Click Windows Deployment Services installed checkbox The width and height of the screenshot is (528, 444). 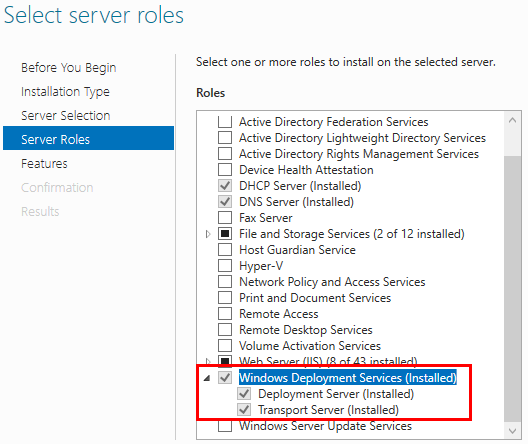pos(225,377)
